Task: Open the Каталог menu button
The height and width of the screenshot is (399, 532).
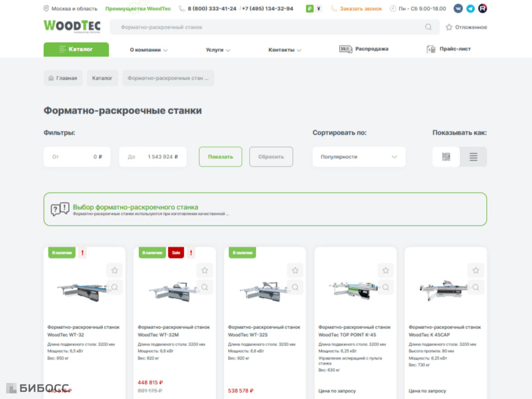Action: pyautogui.click(x=76, y=49)
